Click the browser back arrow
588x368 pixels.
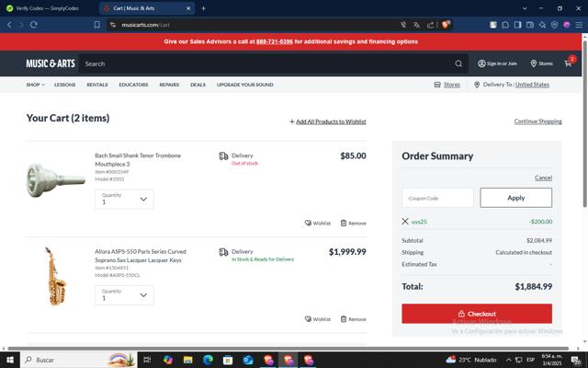coord(10,25)
